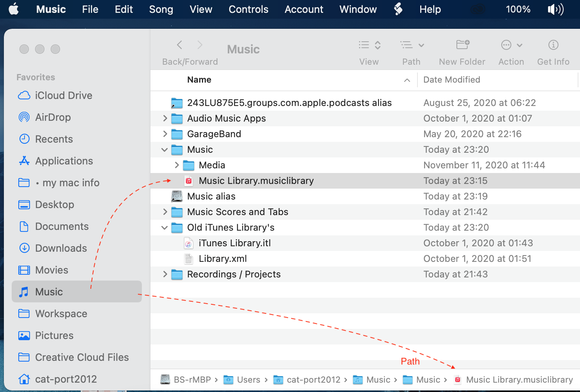Open the Help menu
The width and height of the screenshot is (580, 392).
click(x=430, y=9)
